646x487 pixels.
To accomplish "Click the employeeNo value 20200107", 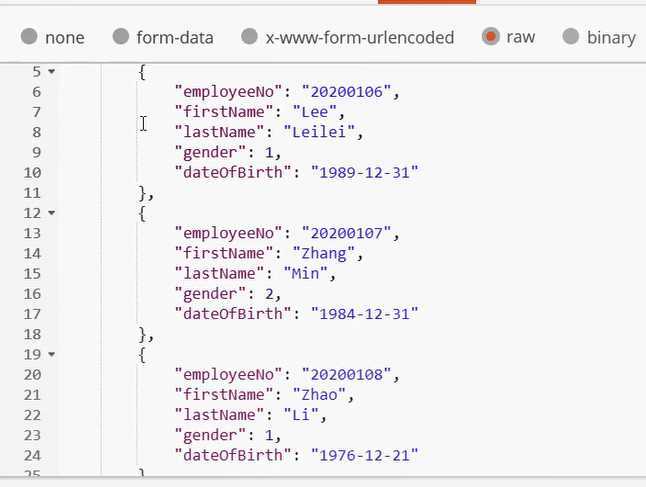I will (x=346, y=233).
